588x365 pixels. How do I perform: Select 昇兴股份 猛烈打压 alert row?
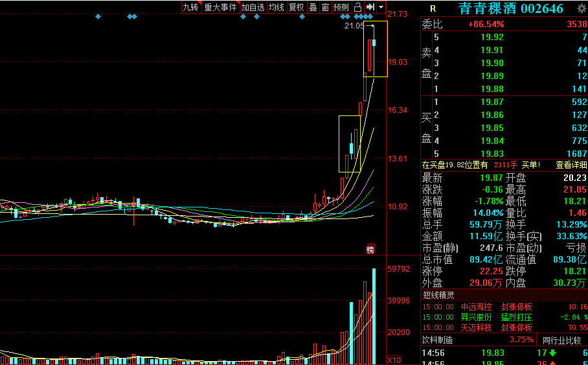tap(504, 317)
